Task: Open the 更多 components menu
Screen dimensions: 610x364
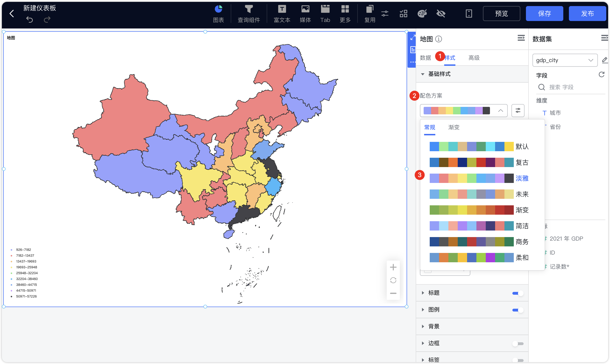Action: (x=345, y=14)
